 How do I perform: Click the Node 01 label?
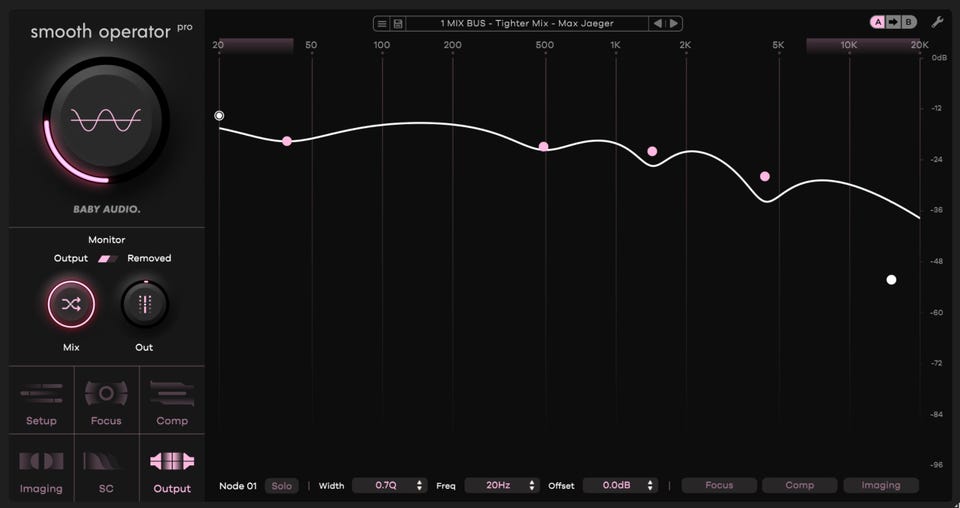pos(238,486)
